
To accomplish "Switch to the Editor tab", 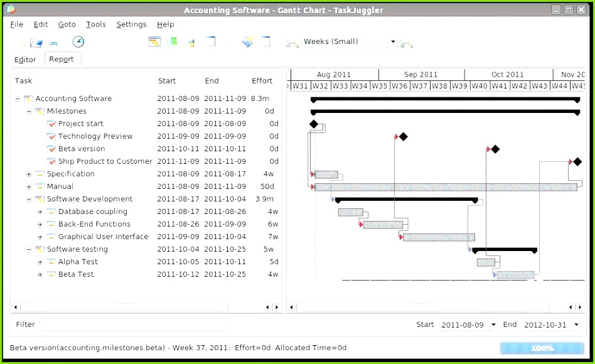I will 25,59.
